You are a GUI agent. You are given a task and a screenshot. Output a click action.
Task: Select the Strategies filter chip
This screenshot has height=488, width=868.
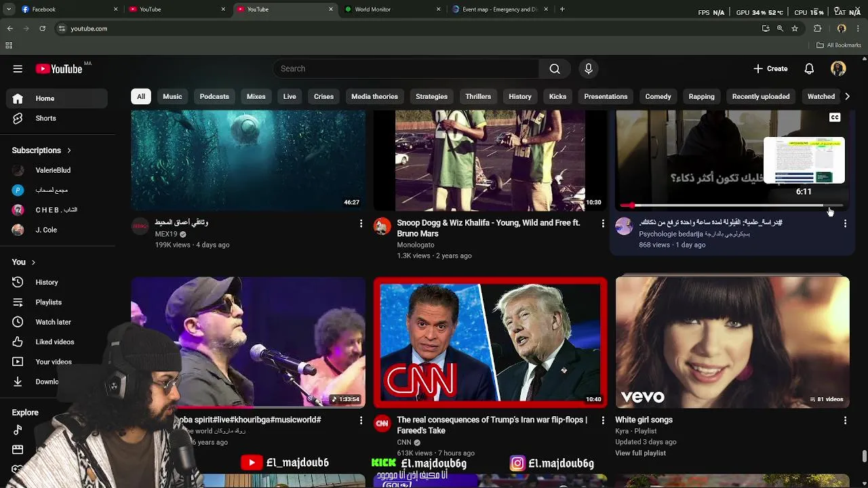point(431,96)
